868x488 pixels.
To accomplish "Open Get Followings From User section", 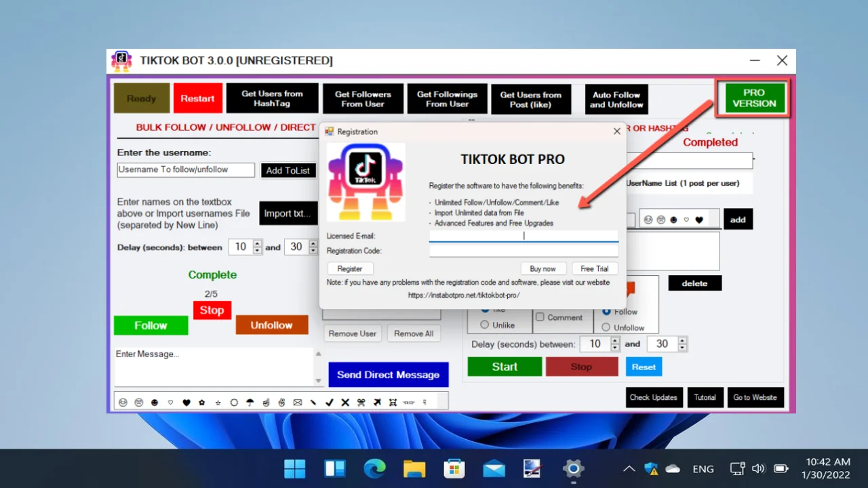I will point(447,99).
